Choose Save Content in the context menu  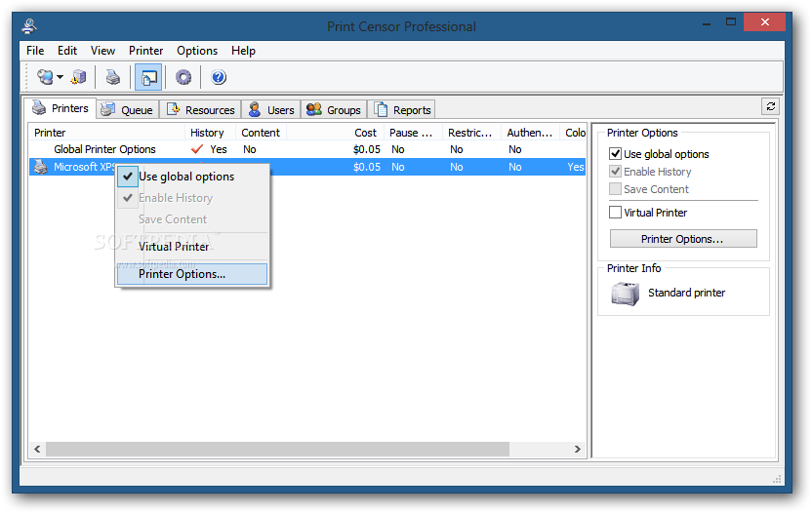pos(192,219)
